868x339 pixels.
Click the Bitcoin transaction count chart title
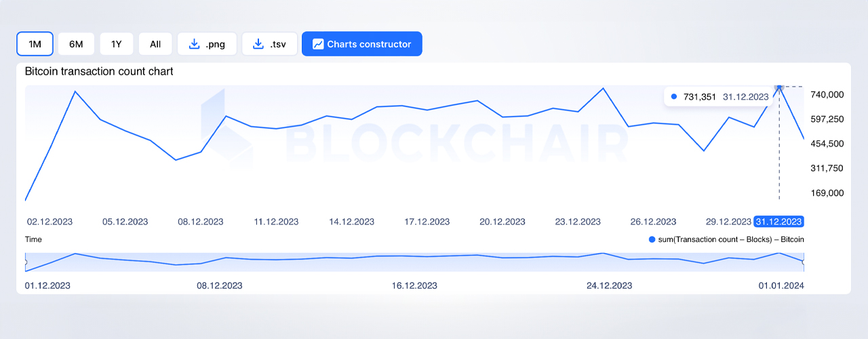[99, 71]
